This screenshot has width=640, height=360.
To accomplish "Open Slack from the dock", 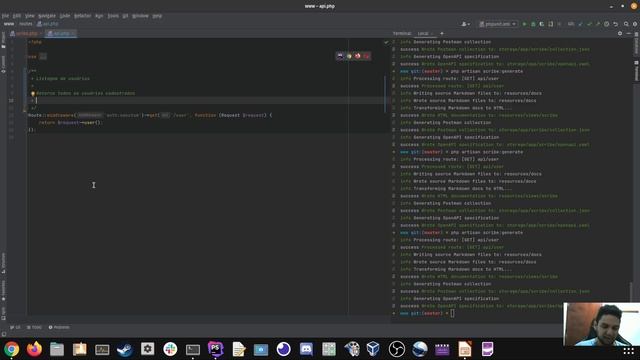I will pos(170,349).
